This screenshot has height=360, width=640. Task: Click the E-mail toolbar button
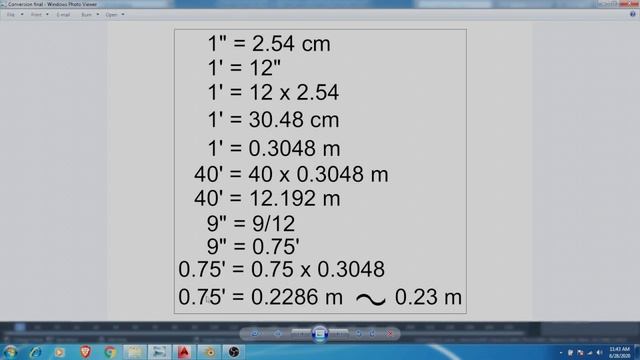tap(63, 15)
